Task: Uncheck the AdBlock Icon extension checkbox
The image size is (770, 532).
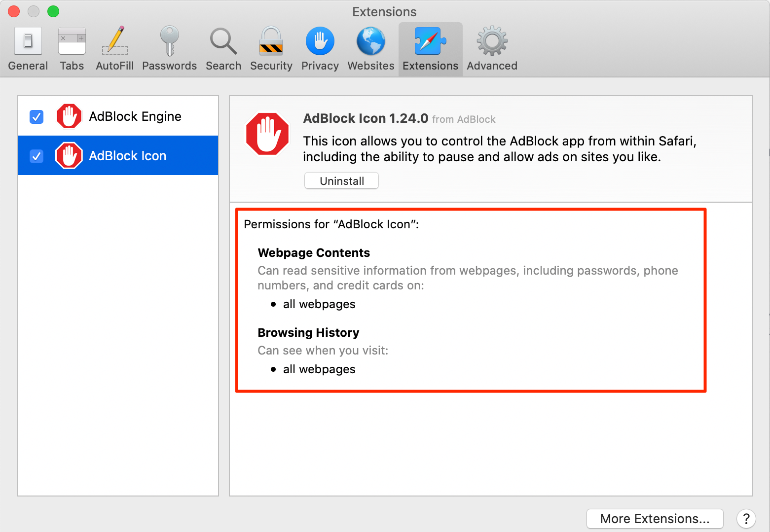Action: pyautogui.click(x=37, y=156)
